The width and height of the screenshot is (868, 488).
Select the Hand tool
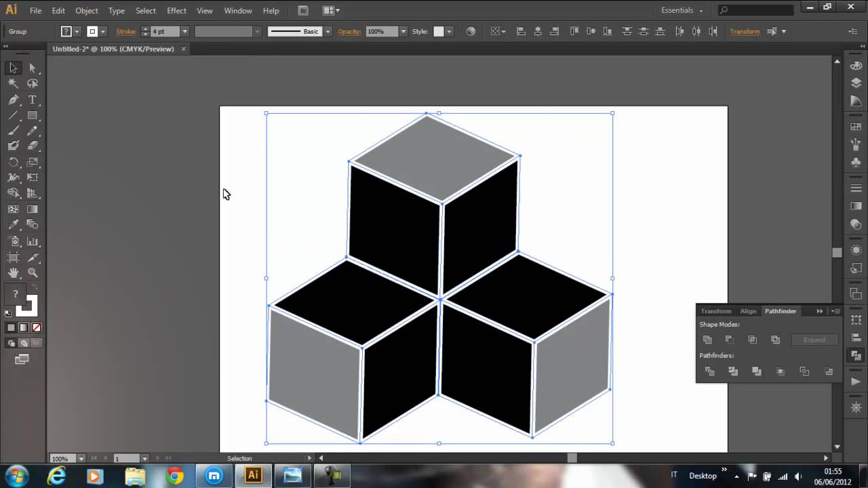(x=13, y=272)
